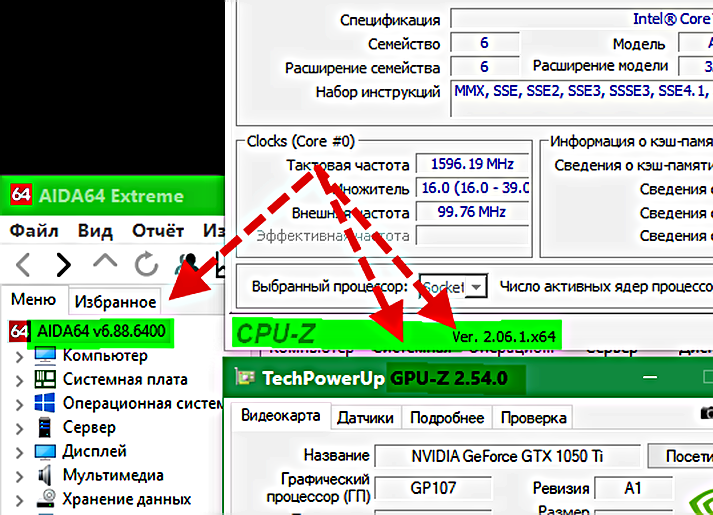Screen dimensions: 713x515
Task: Click the Сервер tower icon
Action: coord(45,427)
